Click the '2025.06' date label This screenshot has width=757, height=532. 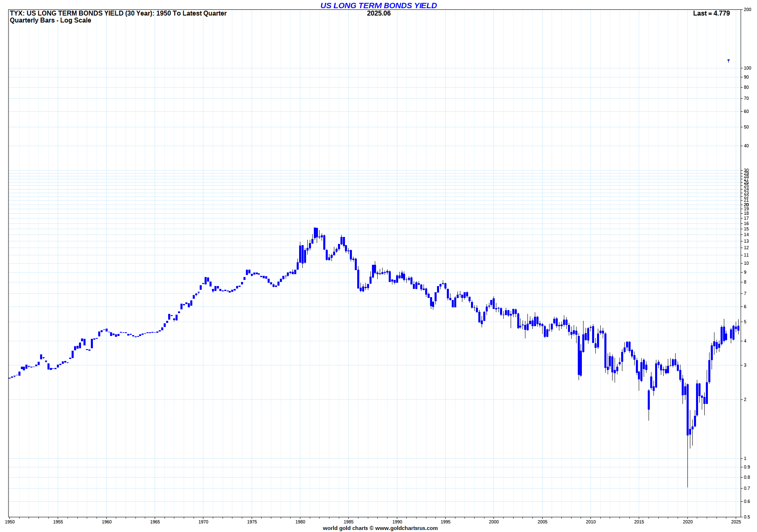point(378,14)
